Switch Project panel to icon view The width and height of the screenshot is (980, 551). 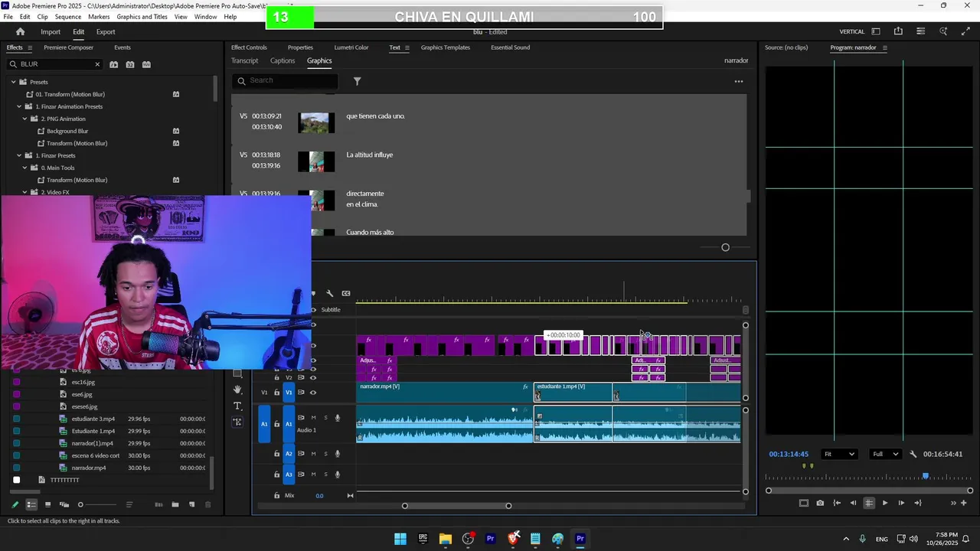click(x=47, y=504)
